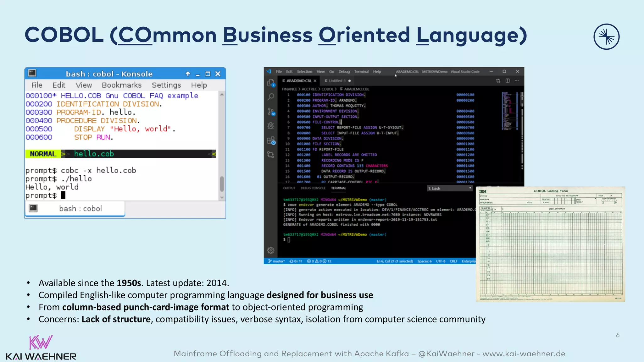Open the Extensions icon in activity bar
The height and width of the screenshot is (362, 644).
(x=271, y=140)
